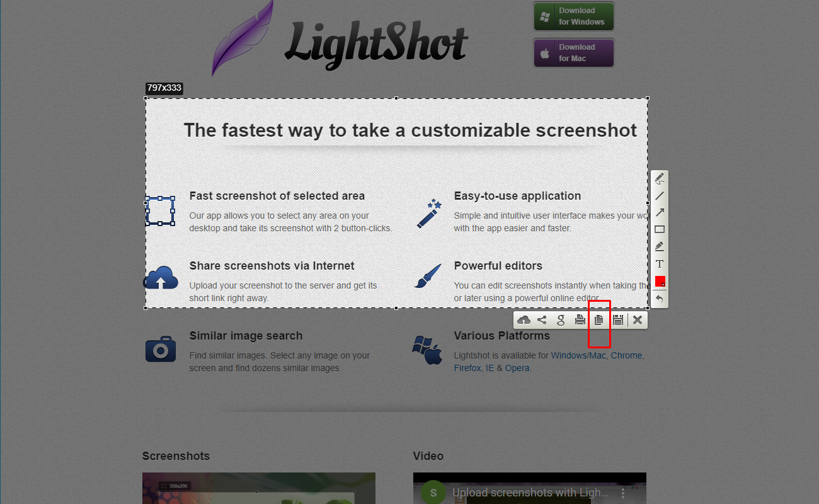Click the selection-area feature icon
819x504 pixels.
click(x=160, y=212)
